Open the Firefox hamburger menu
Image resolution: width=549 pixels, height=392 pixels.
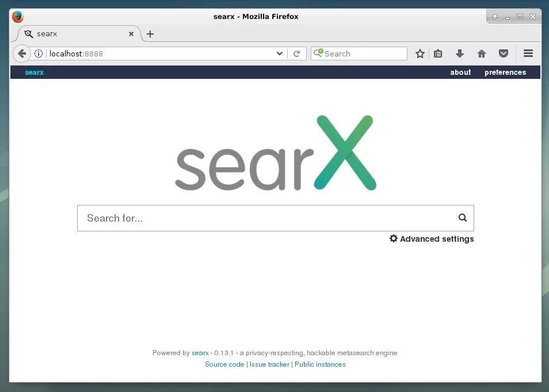pyautogui.click(x=528, y=54)
